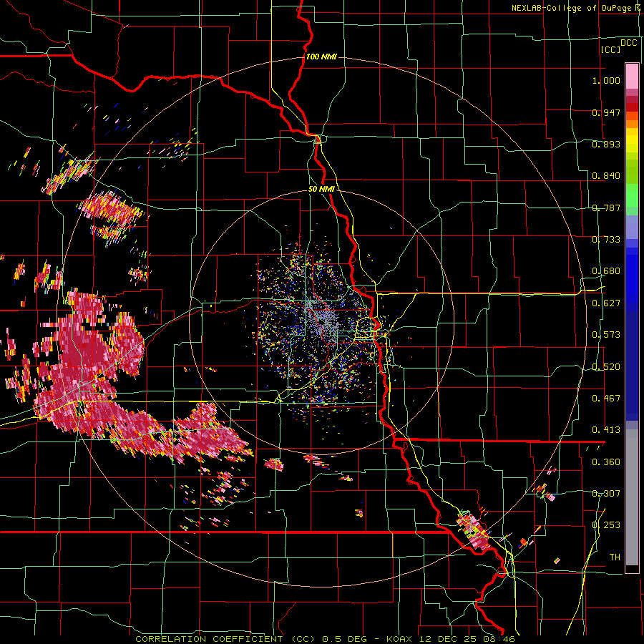Click the 0.413 legend value

coord(606,430)
